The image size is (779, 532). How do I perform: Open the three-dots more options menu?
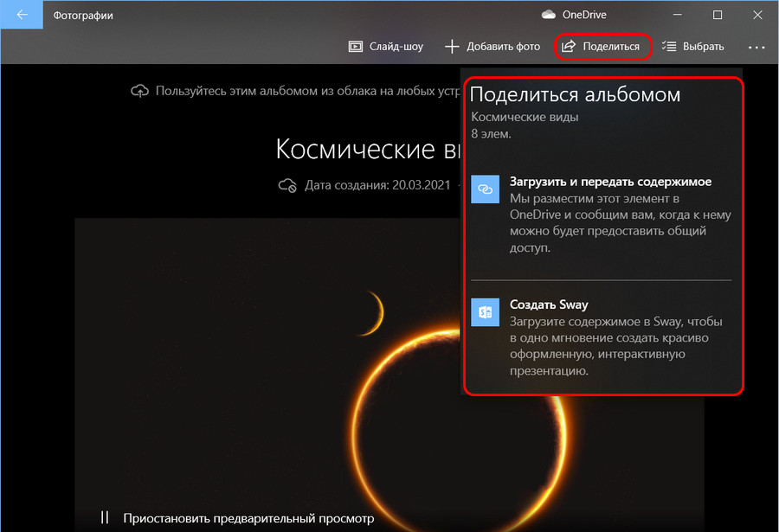[756, 47]
